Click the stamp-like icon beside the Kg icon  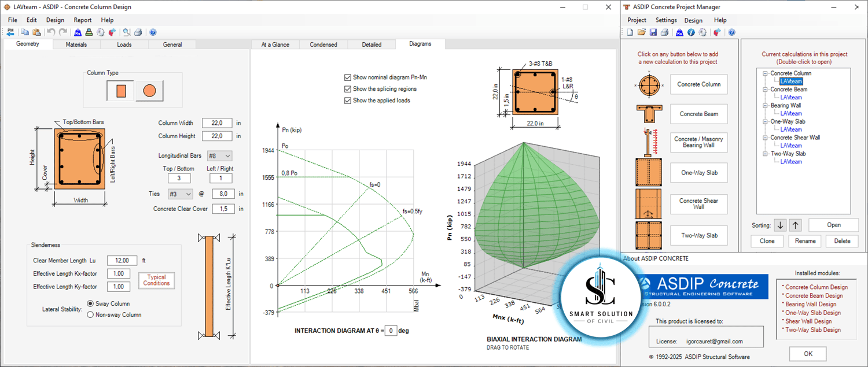[x=89, y=32]
